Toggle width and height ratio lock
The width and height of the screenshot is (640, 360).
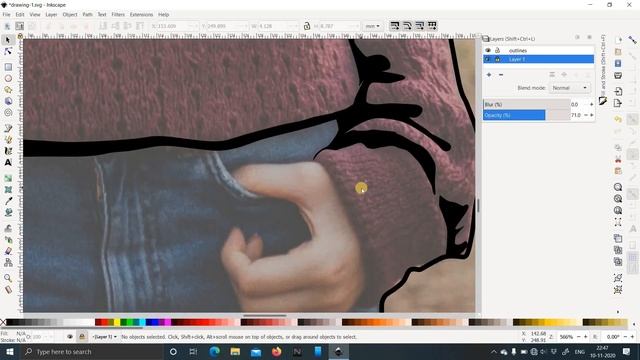coord(307,26)
